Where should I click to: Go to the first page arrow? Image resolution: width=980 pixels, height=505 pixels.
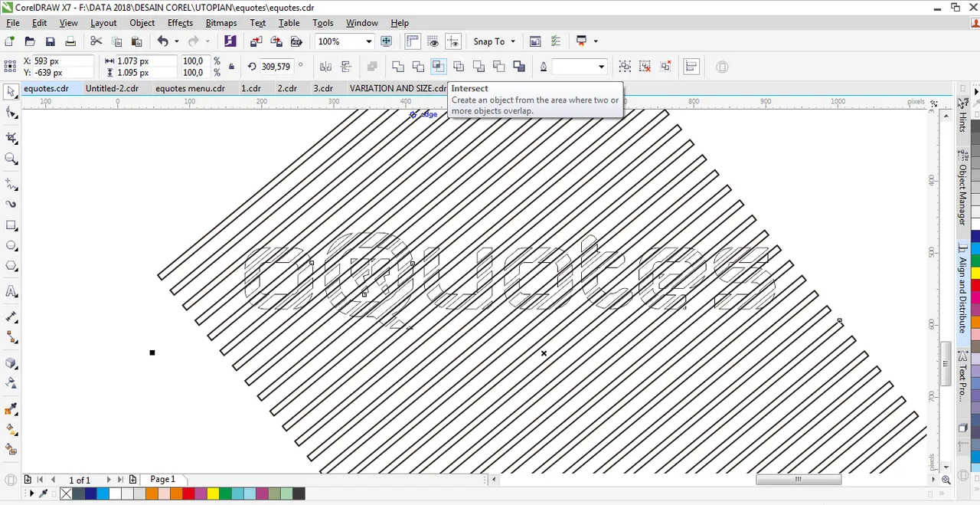pos(41,480)
